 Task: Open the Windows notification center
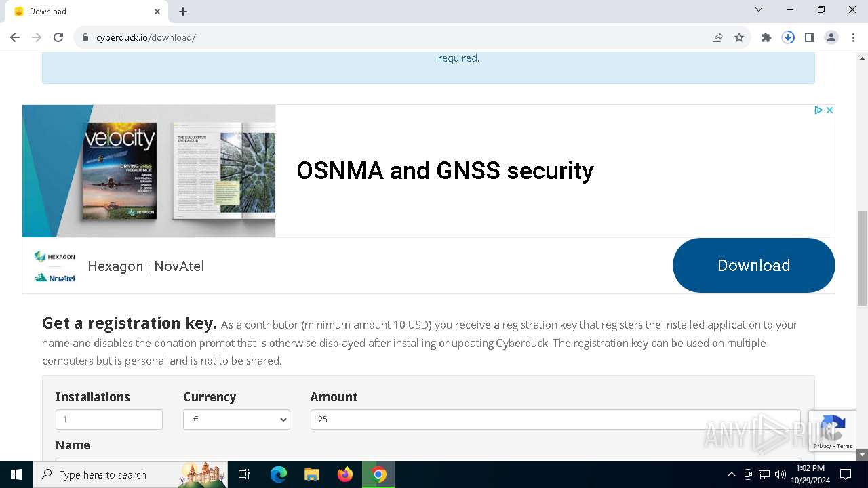[846, 474]
